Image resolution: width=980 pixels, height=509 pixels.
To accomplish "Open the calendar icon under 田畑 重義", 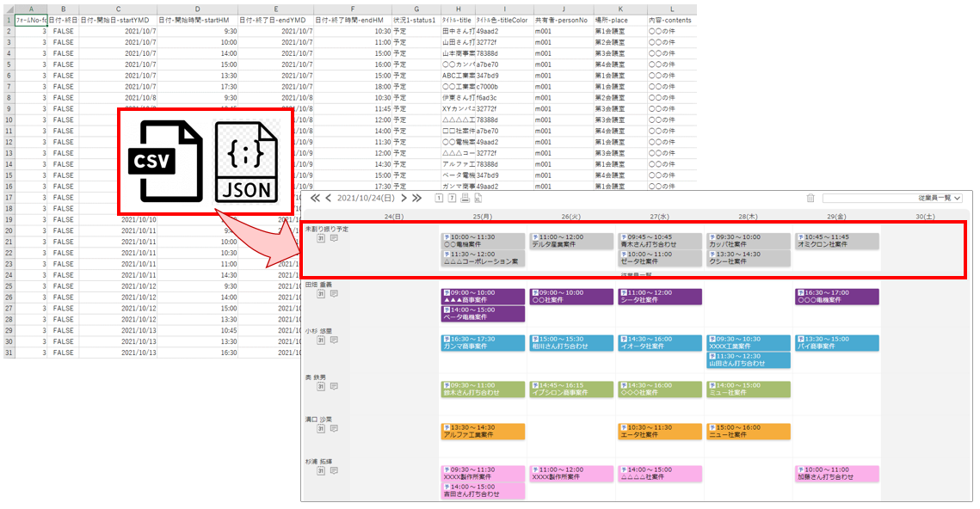I will point(321,293).
